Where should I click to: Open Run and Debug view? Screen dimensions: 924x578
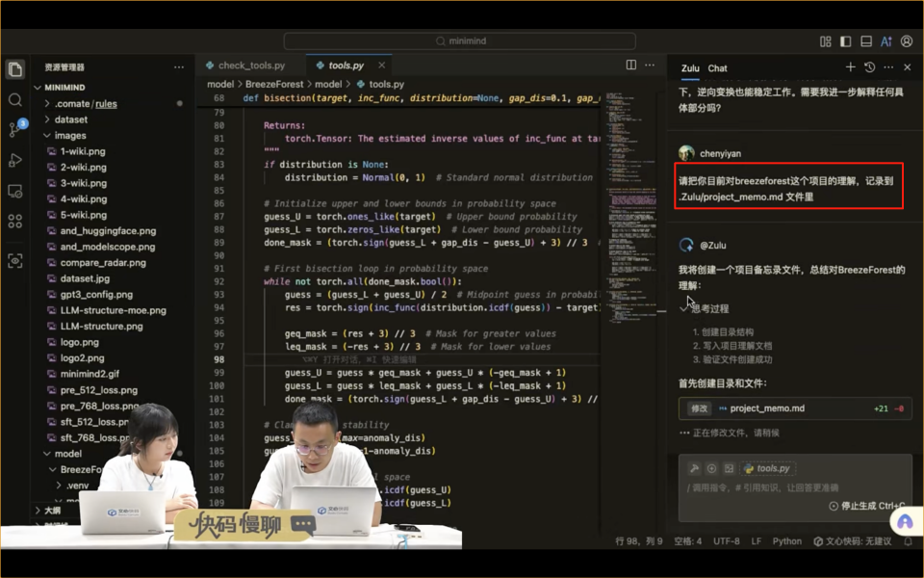coord(15,161)
